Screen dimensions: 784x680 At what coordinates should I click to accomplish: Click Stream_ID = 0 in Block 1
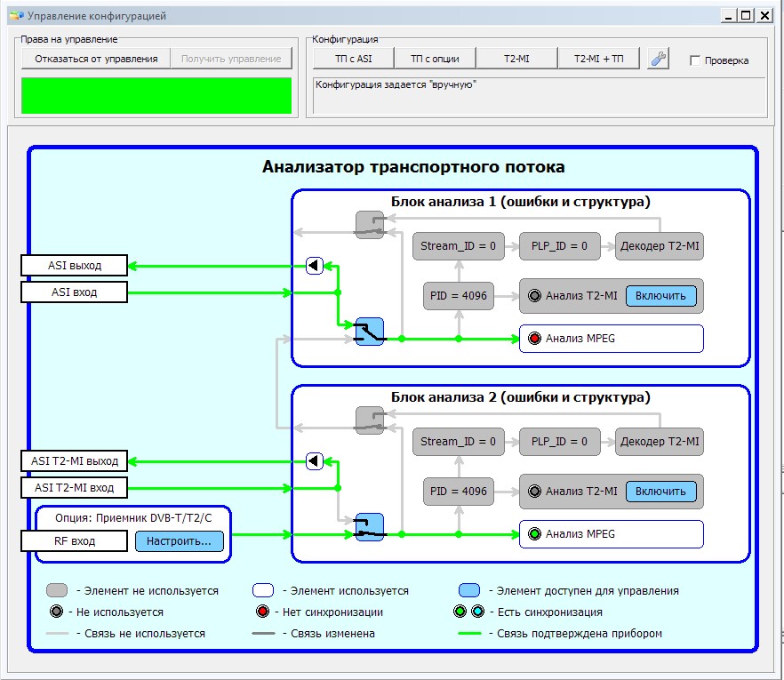459,246
